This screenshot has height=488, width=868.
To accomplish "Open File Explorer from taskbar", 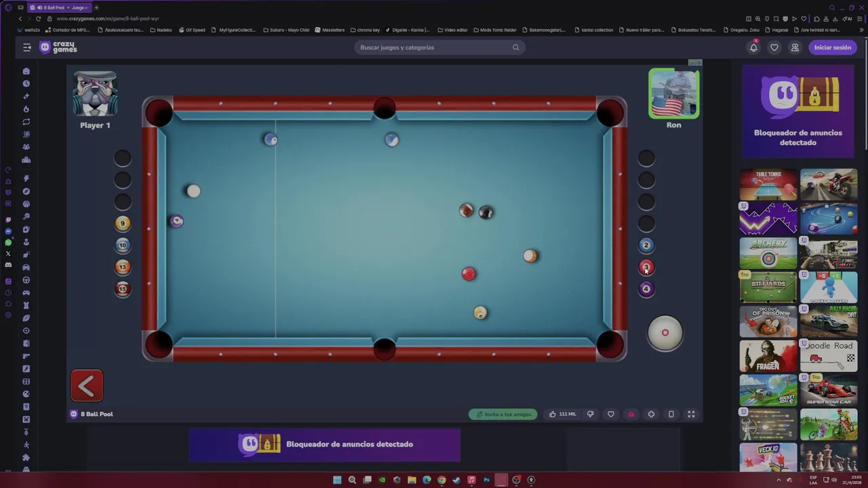I will 412,480.
